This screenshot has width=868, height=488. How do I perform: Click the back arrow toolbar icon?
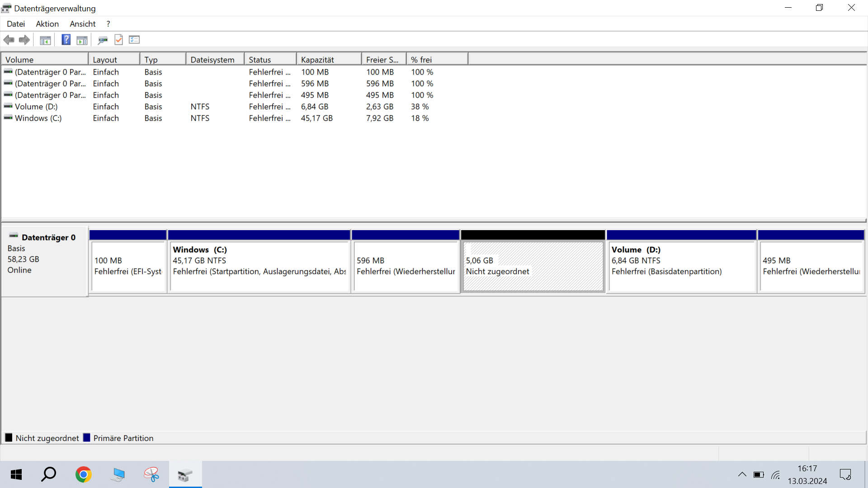coord(9,40)
